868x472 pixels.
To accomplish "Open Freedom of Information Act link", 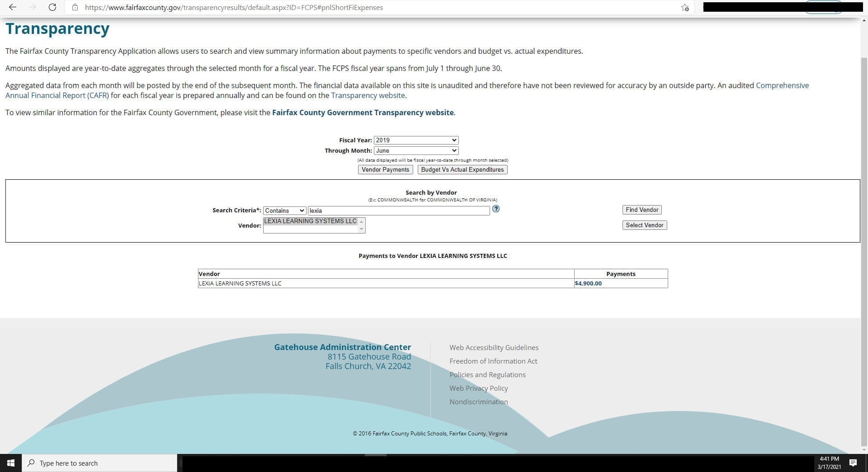I will (493, 361).
